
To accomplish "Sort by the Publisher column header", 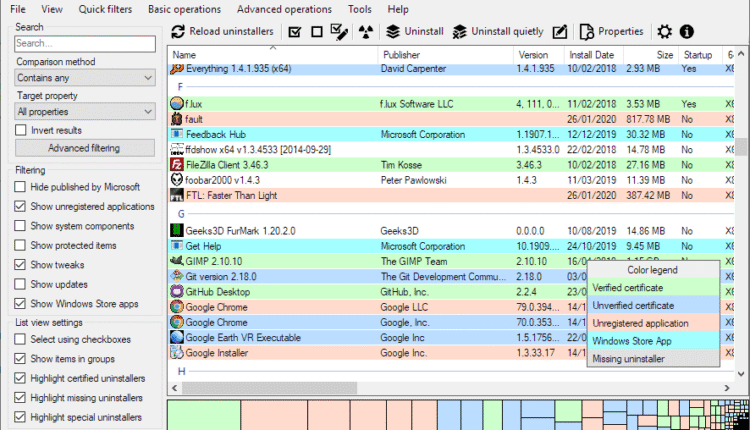I will pos(446,55).
